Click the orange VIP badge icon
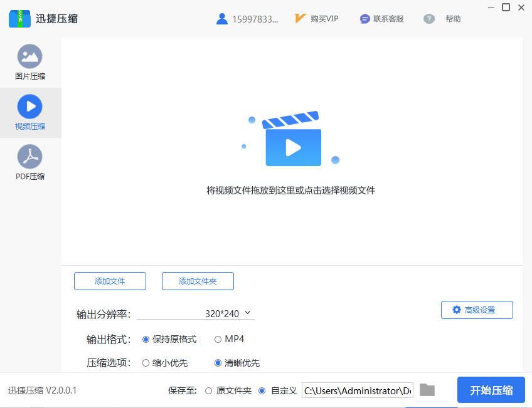Image resolution: width=532 pixels, height=408 pixels. coord(301,19)
